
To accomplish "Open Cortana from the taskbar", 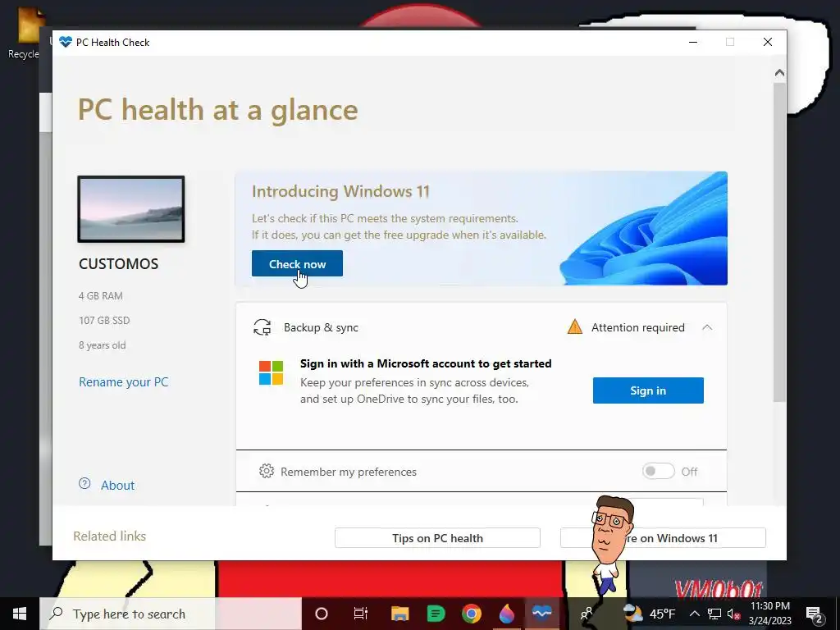I will click(x=321, y=614).
